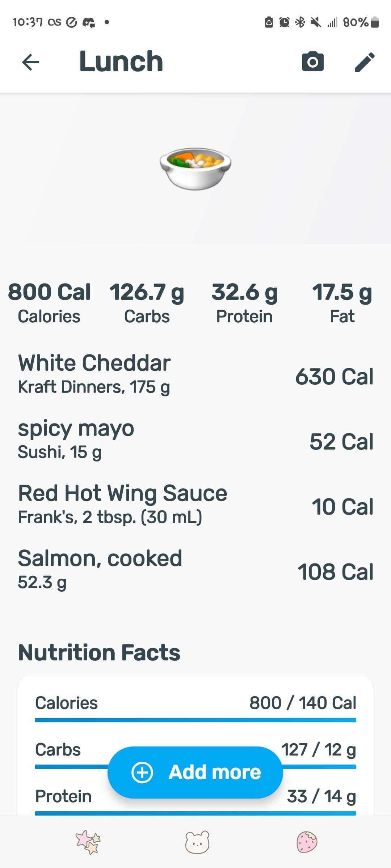The image size is (391, 868).
Task: Open the White Cheddar Kraft Dinners entry
Action: point(195,375)
